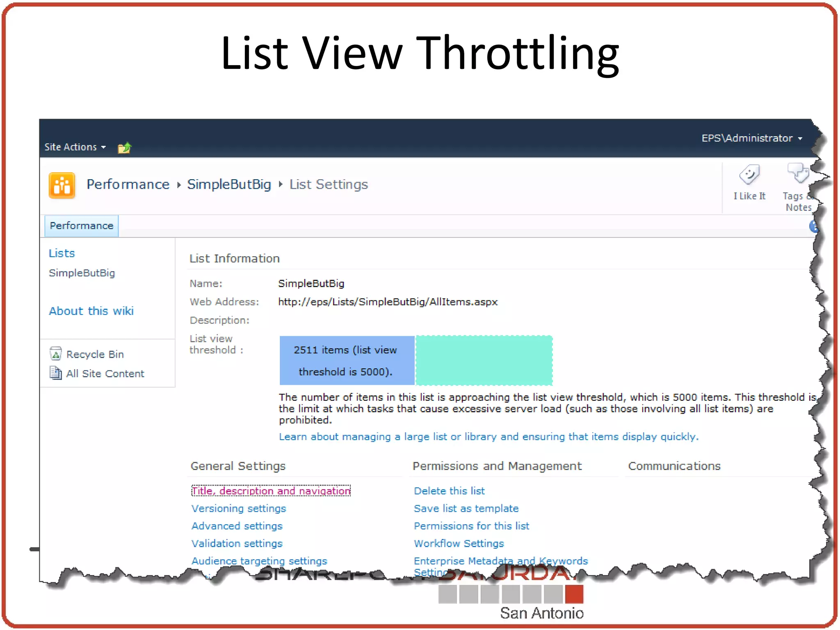Go to Performance in the breadcrumb

click(x=128, y=184)
